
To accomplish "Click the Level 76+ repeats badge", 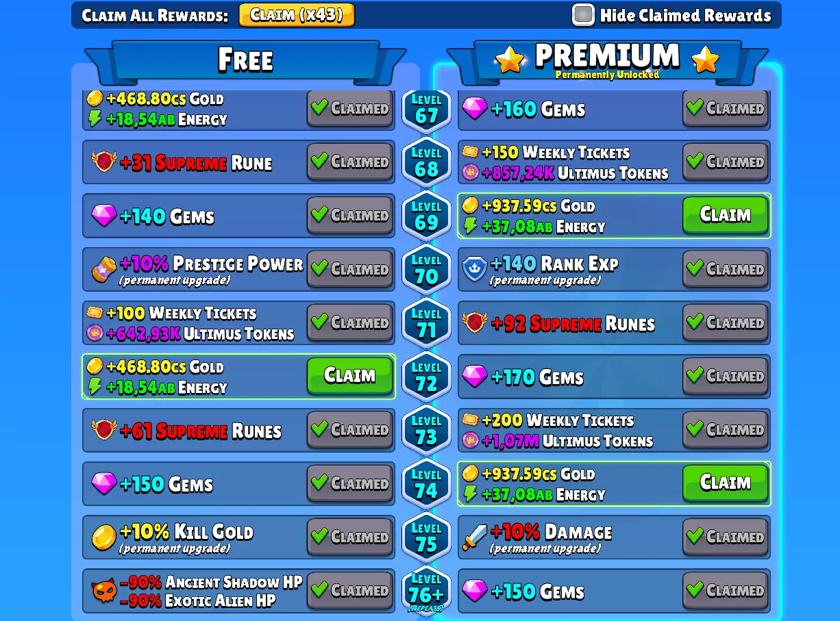I will [x=426, y=590].
